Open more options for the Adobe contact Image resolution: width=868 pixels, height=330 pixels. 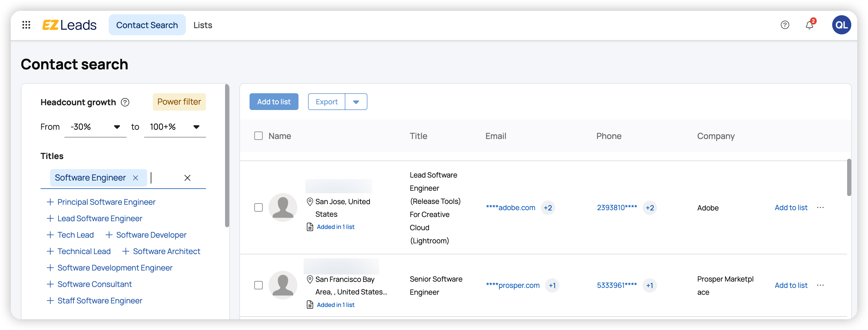click(x=820, y=207)
